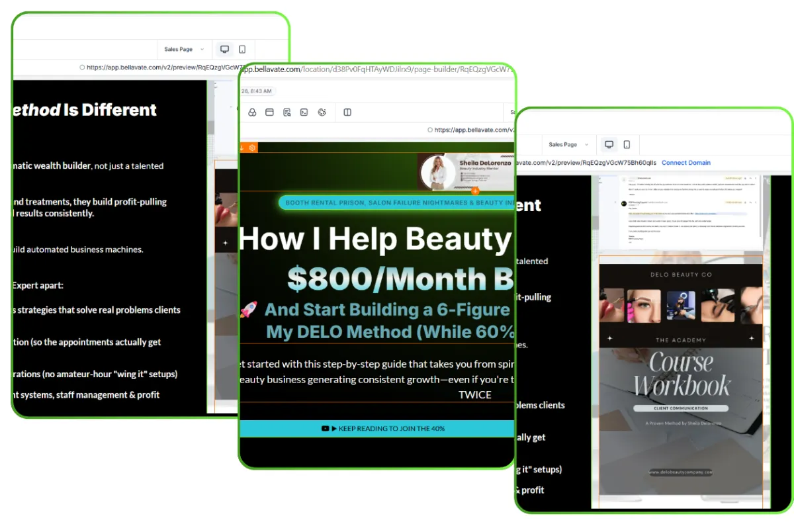The height and width of the screenshot is (532, 794).
Task: Click the www.delobeautycompany.com text on the workbook
Action: 681,472
